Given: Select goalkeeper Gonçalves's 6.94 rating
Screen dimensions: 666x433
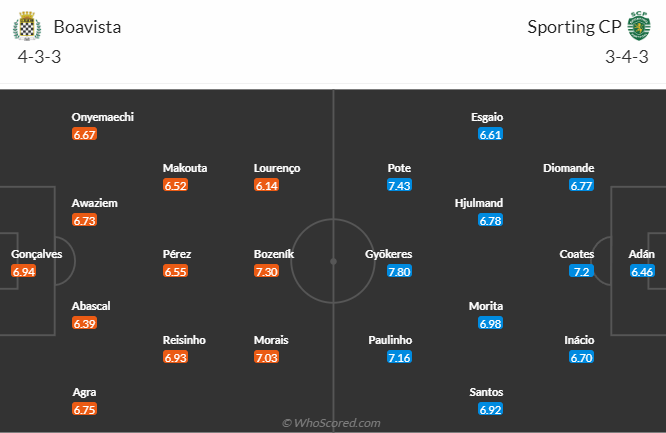Looking at the screenshot, I should click(24, 271).
